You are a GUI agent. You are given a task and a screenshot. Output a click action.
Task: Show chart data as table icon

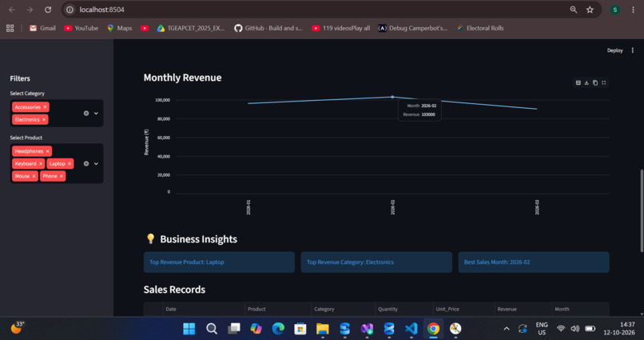coord(578,82)
